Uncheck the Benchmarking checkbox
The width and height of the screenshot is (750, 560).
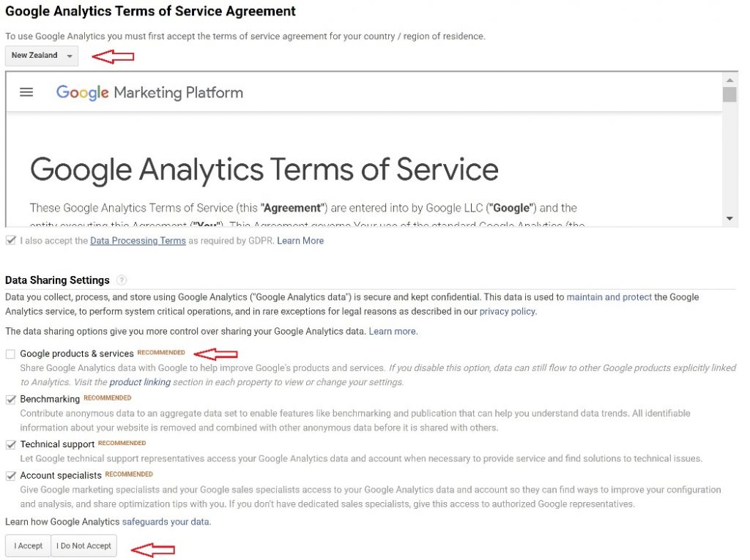(10, 400)
